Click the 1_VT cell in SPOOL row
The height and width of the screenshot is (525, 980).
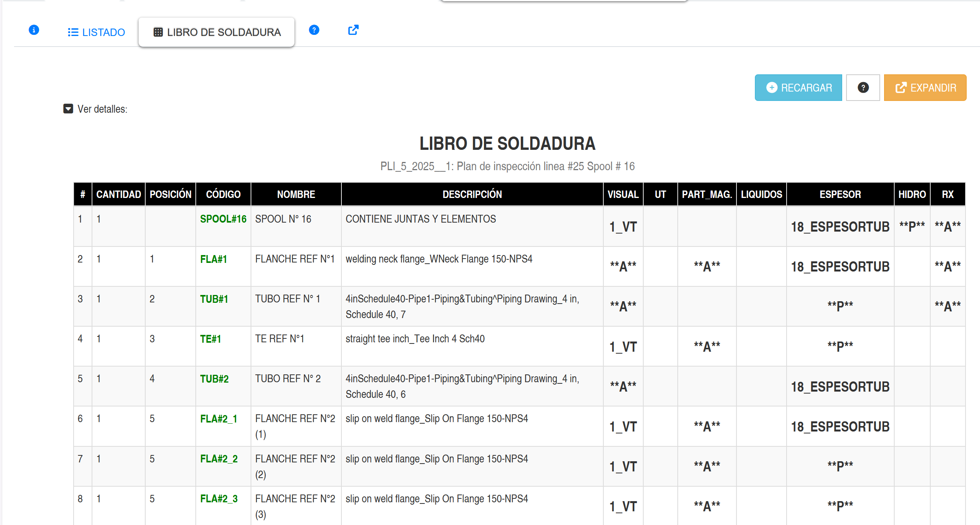[623, 227]
